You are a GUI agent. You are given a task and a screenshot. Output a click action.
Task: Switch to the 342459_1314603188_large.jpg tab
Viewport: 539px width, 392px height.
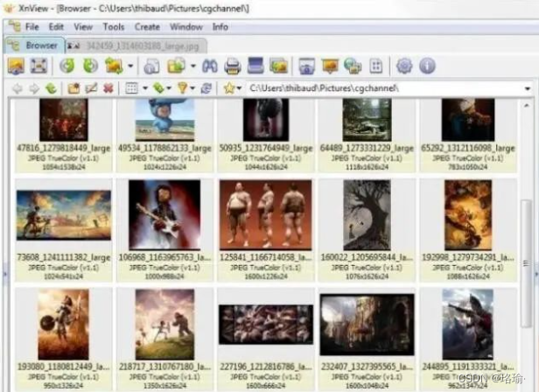click(x=136, y=45)
